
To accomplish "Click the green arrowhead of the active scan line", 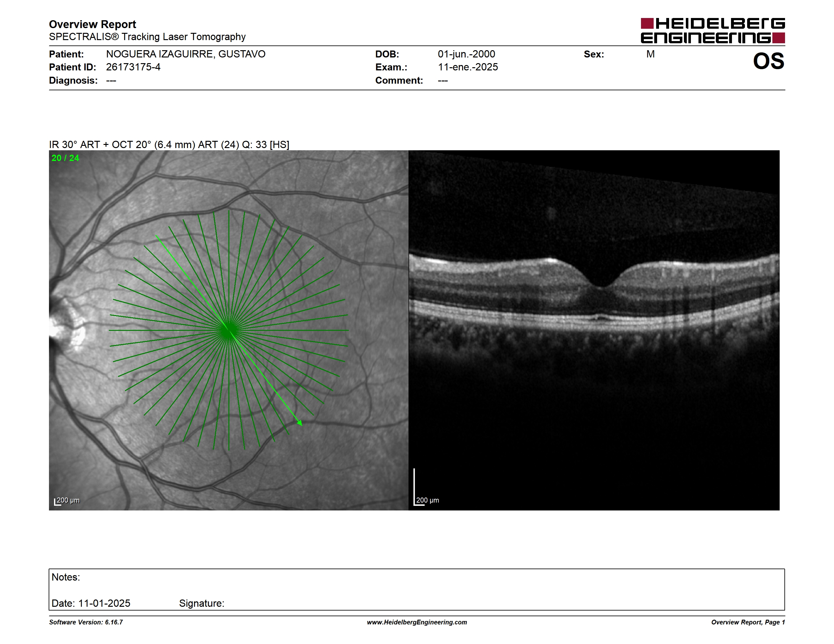I will [300, 423].
